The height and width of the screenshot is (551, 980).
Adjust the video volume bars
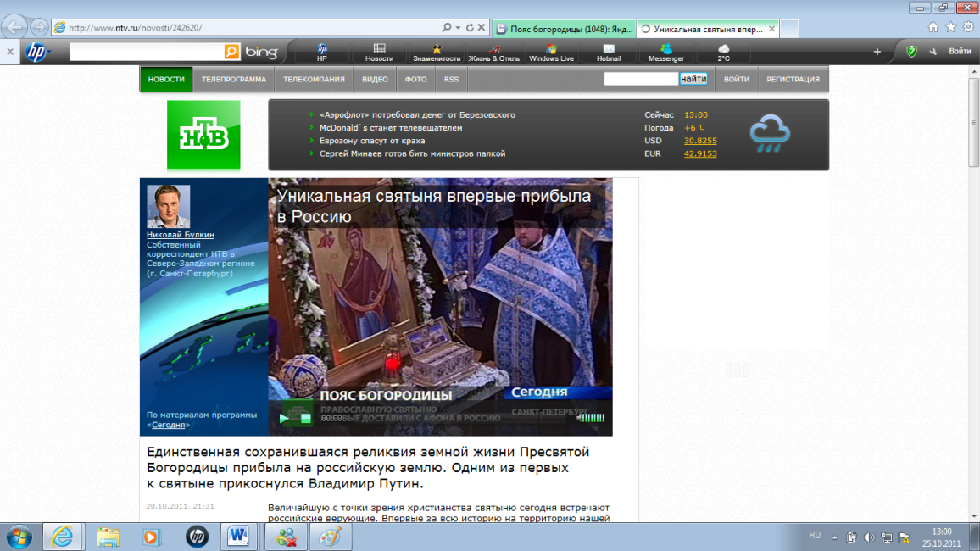(x=593, y=418)
